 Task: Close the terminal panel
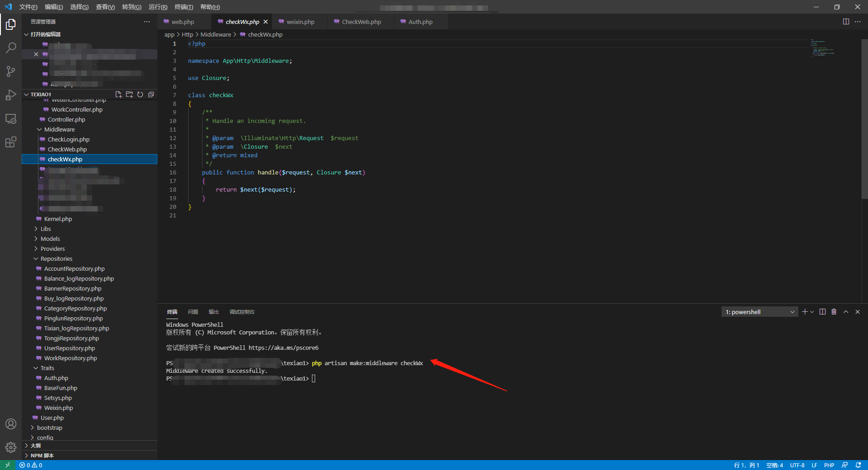point(858,312)
